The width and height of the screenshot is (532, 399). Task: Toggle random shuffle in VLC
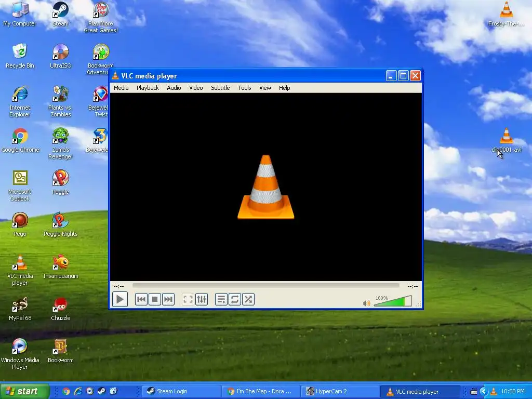[248, 299]
